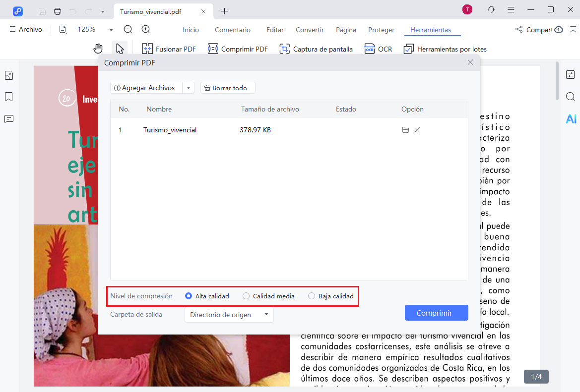The height and width of the screenshot is (392, 580).
Task: Open the quick access toolbar dropdown arrow
Action: (103, 12)
